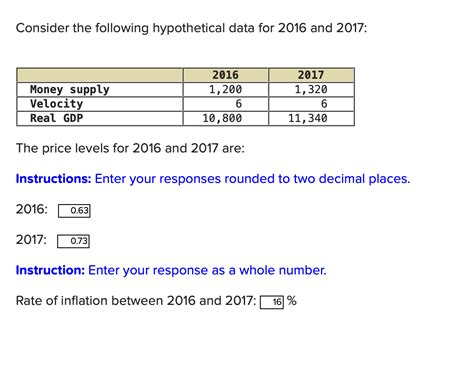
Task: Click the 1,320 money supply cell
Action: pyautogui.click(x=311, y=89)
